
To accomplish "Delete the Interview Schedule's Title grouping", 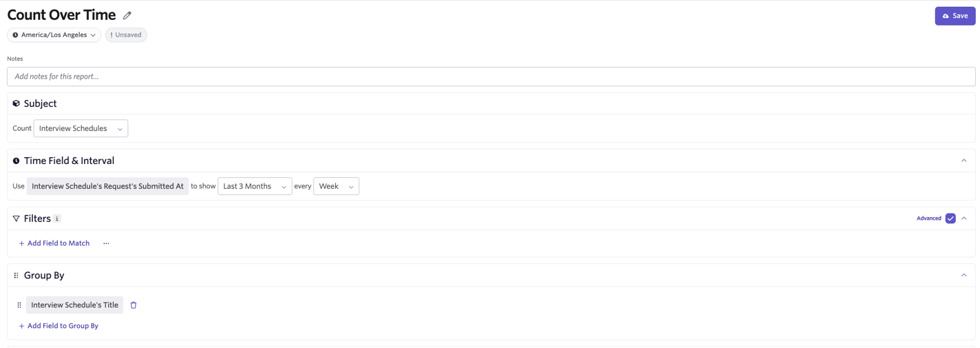I will [x=134, y=305].
